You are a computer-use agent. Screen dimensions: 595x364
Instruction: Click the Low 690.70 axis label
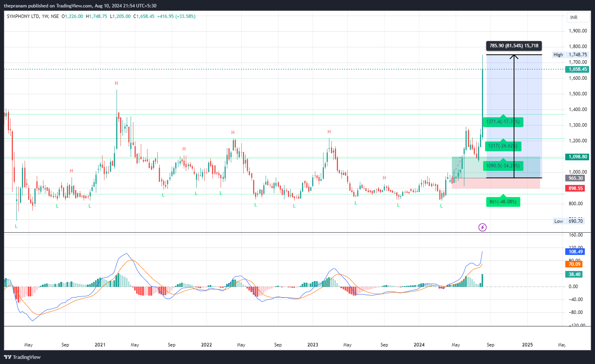click(568, 221)
